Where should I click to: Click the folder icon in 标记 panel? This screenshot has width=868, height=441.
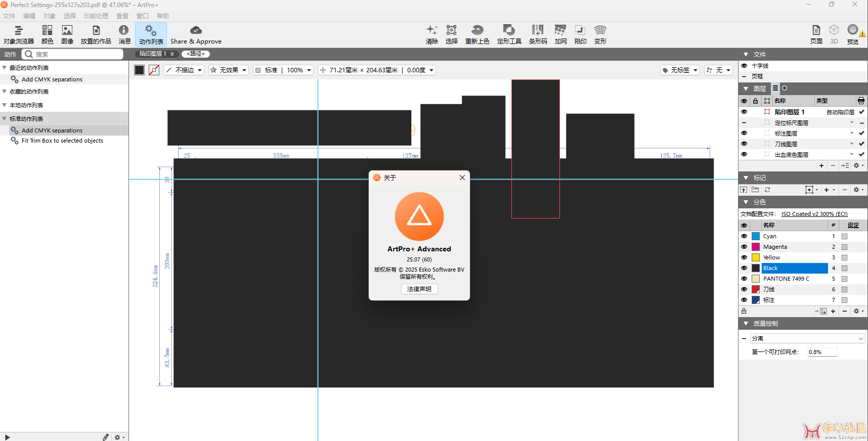(755, 190)
